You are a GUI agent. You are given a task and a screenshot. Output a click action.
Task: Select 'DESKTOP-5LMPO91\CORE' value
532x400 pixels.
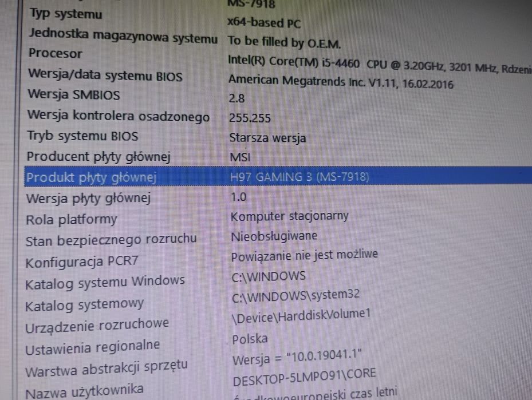pyautogui.click(x=304, y=377)
